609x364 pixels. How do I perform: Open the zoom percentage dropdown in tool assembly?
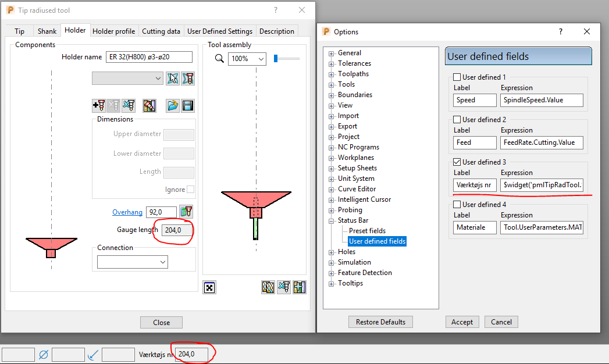click(x=261, y=59)
